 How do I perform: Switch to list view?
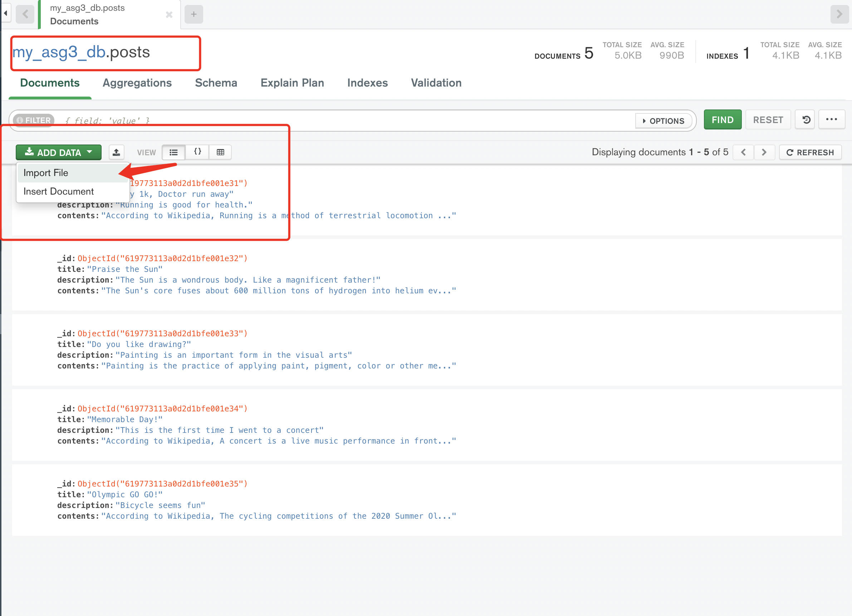(173, 152)
